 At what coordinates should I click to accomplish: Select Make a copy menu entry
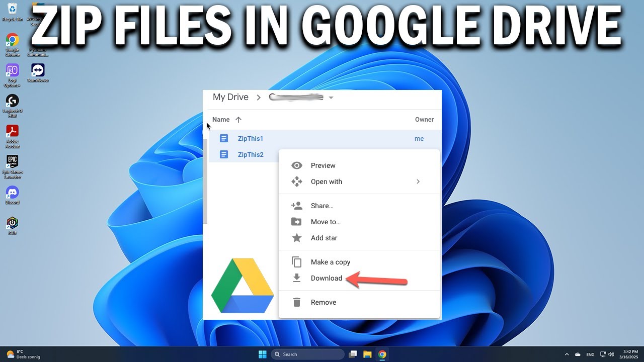tap(359, 262)
